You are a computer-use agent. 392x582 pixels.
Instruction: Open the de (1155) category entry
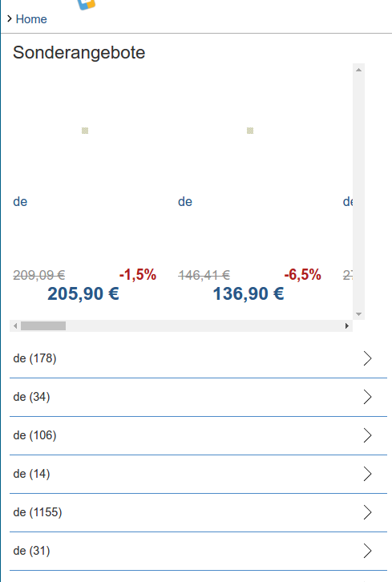[x=198, y=512]
